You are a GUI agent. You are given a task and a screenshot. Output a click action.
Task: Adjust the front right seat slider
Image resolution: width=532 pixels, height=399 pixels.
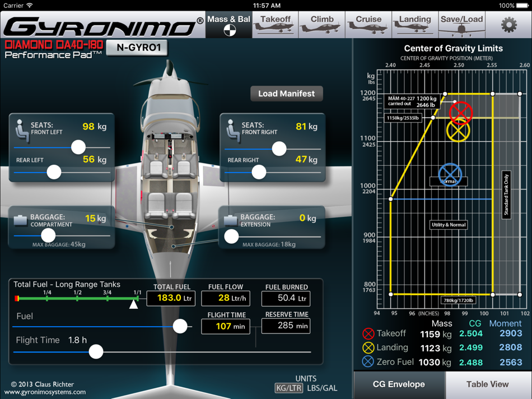[279, 149]
